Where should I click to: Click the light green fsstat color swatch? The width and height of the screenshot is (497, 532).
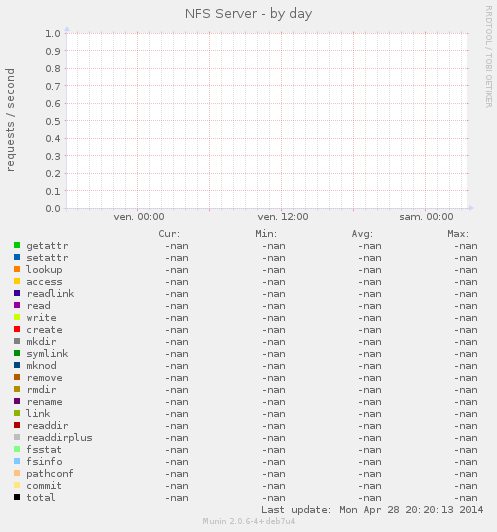point(17,449)
